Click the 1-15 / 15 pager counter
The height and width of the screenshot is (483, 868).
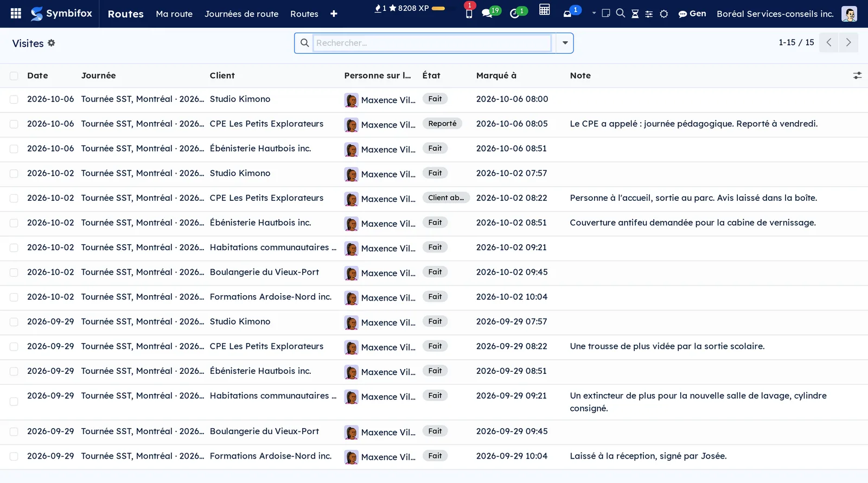796,42
